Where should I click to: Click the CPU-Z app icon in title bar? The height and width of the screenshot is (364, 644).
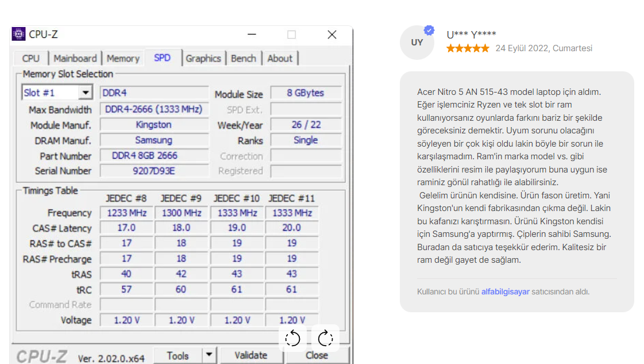18,34
